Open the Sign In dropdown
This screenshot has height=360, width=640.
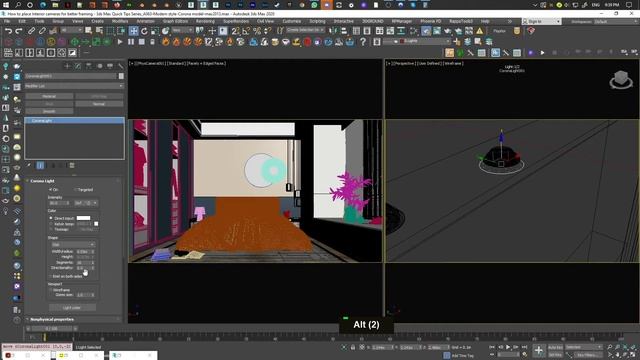pos(542,21)
